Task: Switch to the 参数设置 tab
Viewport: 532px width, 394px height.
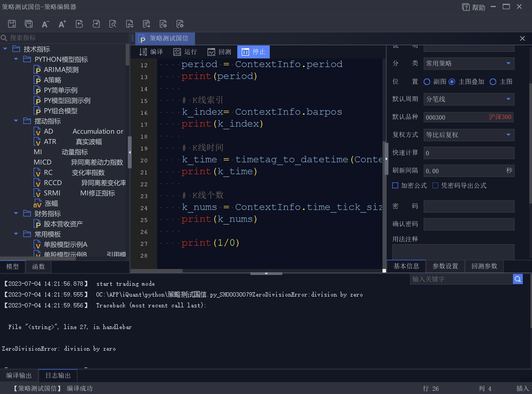Action: (445, 266)
